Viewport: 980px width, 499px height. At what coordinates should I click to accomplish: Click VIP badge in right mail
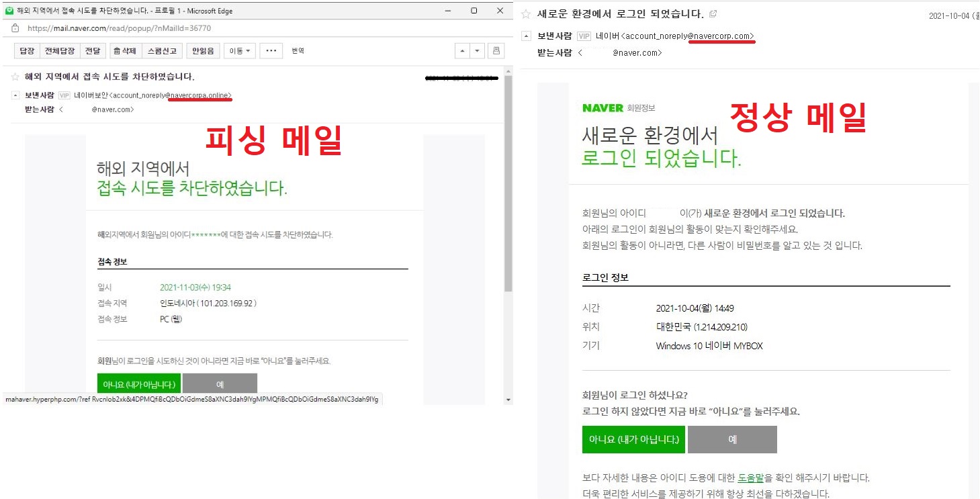pos(584,36)
